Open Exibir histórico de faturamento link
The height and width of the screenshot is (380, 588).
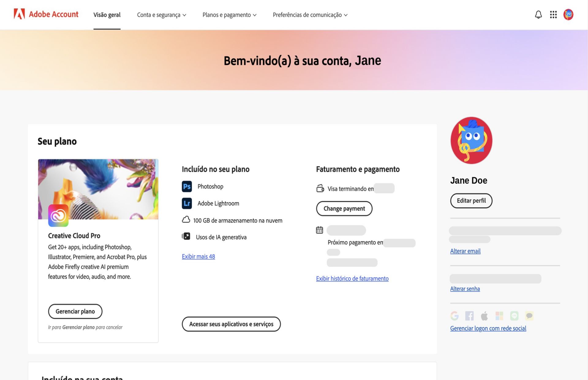click(x=352, y=279)
